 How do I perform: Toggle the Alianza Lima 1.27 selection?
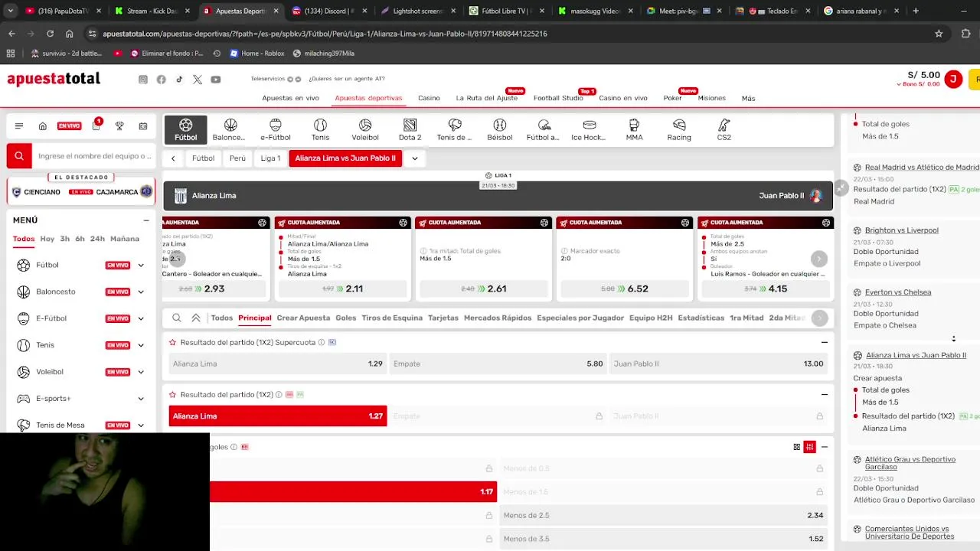pos(278,416)
